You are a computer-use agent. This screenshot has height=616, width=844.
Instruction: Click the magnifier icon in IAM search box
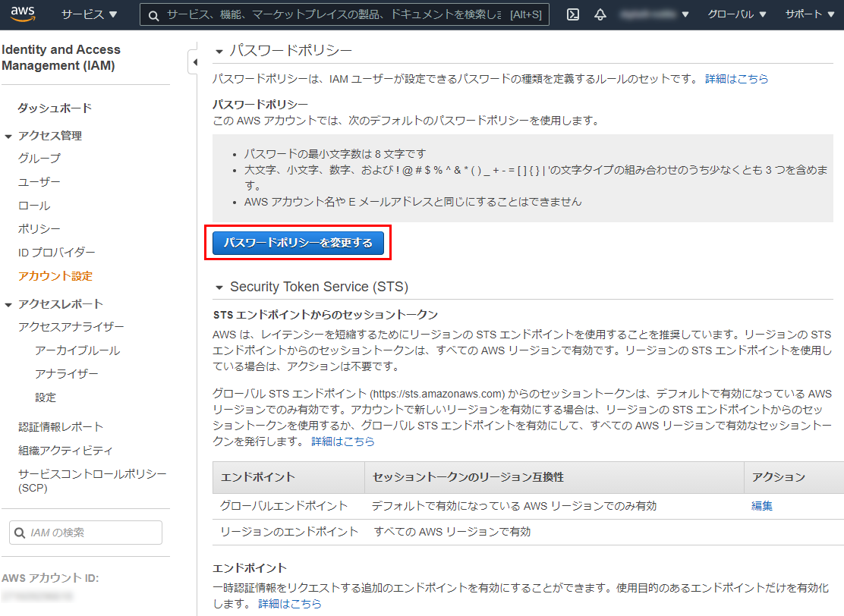coord(20,533)
